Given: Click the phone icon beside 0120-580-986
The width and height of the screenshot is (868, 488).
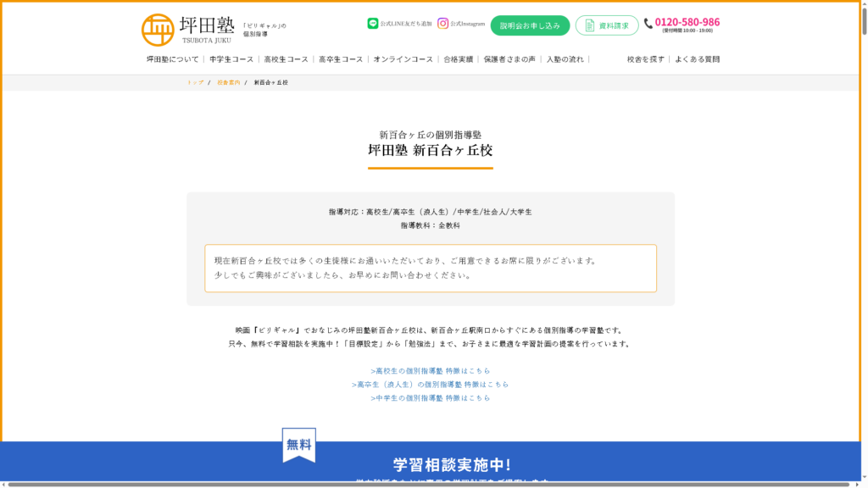Looking at the screenshot, I should click(x=648, y=24).
